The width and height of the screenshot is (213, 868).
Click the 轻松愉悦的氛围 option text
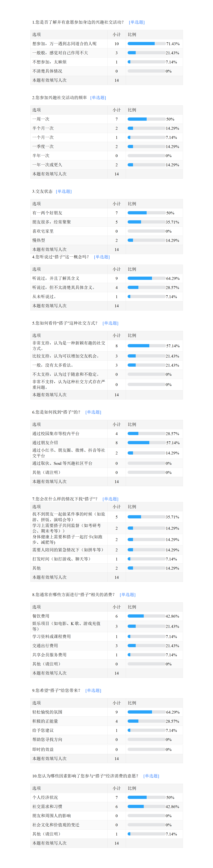click(47, 712)
